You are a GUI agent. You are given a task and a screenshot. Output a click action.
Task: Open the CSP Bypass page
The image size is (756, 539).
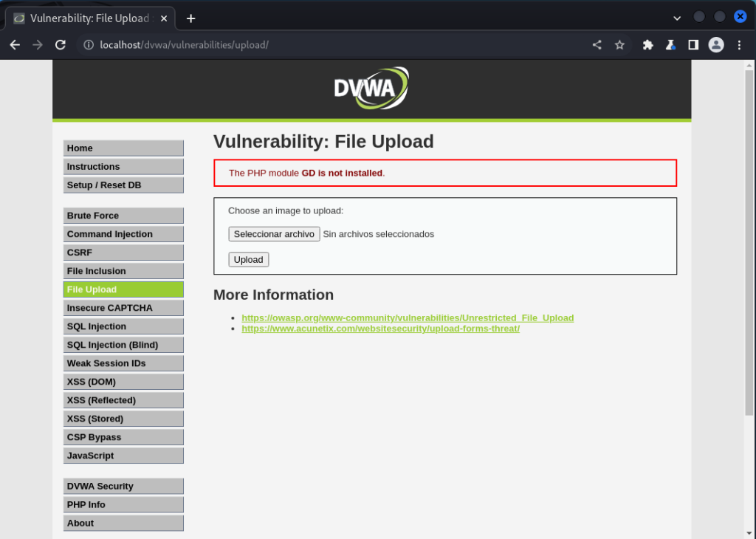click(123, 437)
